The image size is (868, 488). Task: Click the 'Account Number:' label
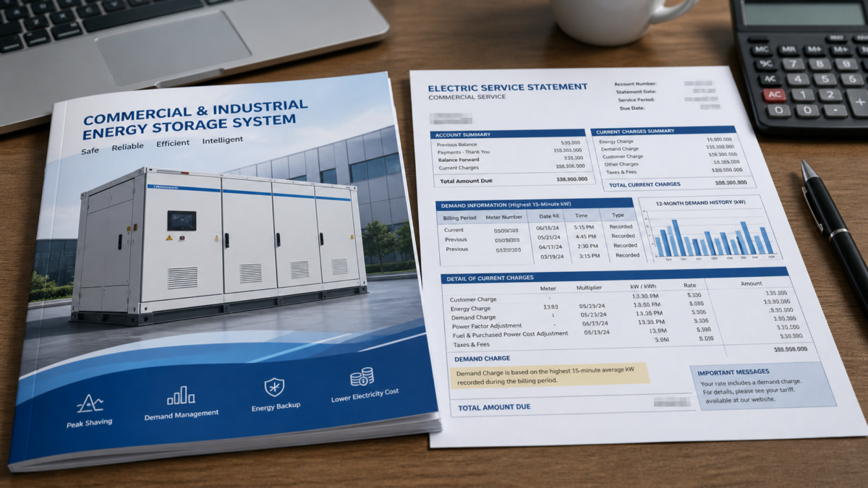pos(636,84)
